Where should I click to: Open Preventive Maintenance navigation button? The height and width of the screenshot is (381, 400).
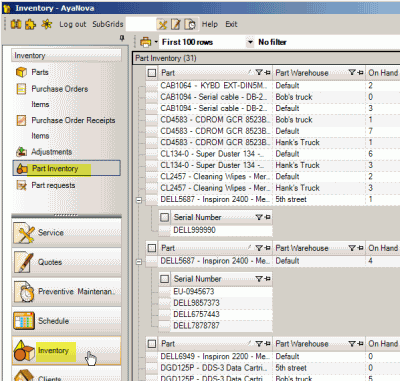[67, 292]
